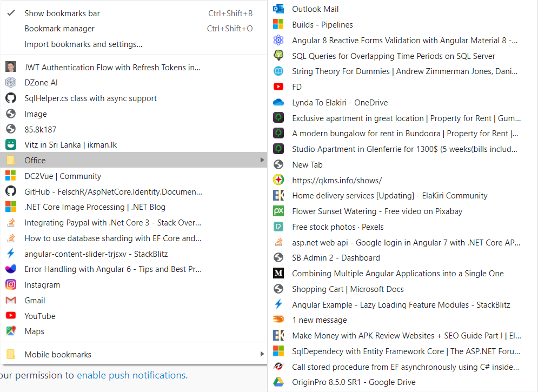Open the Mobile bookmarks folder icon
The image size is (538, 392).
[11, 354]
